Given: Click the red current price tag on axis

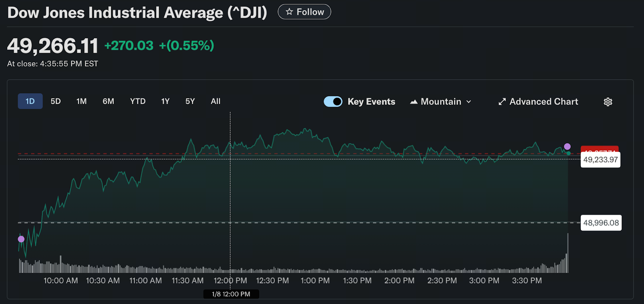Looking at the screenshot, I should [600, 149].
